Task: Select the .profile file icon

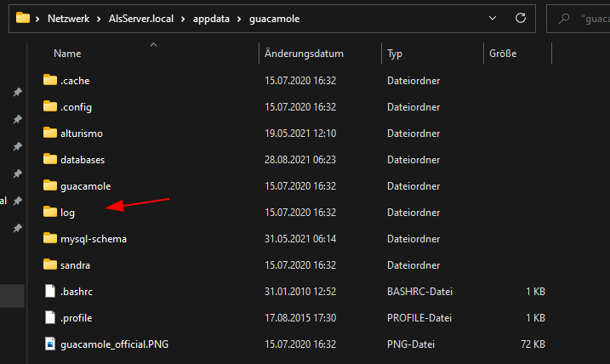Action: pyautogui.click(x=50, y=317)
